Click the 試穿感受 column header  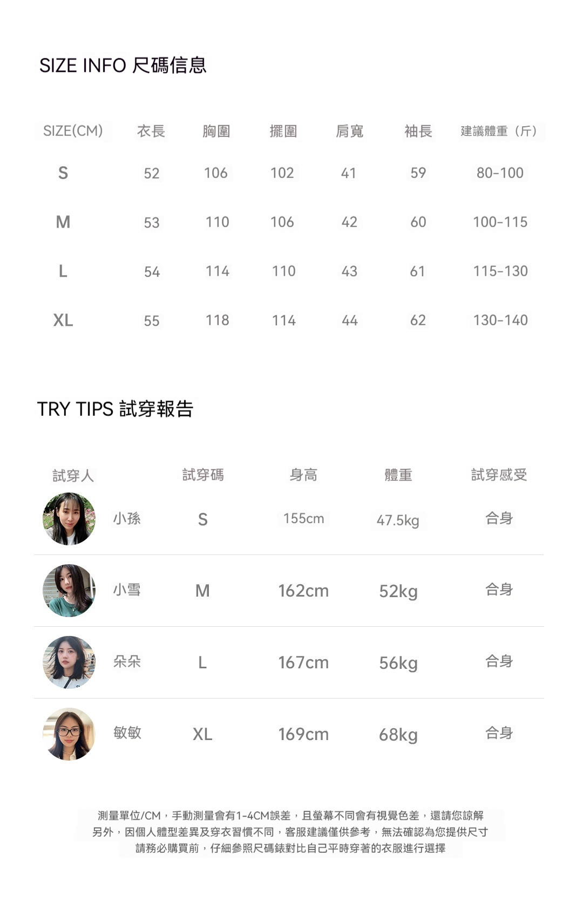tap(499, 475)
